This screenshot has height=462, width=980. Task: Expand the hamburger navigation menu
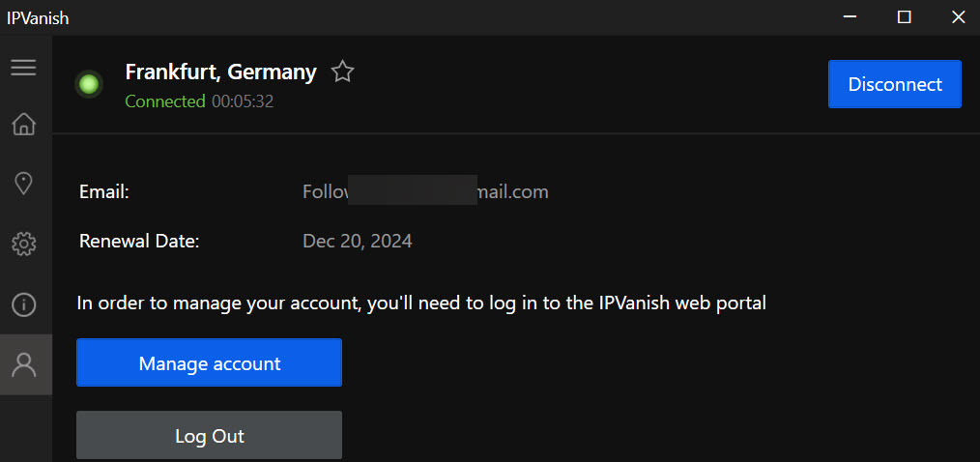pyautogui.click(x=23, y=68)
